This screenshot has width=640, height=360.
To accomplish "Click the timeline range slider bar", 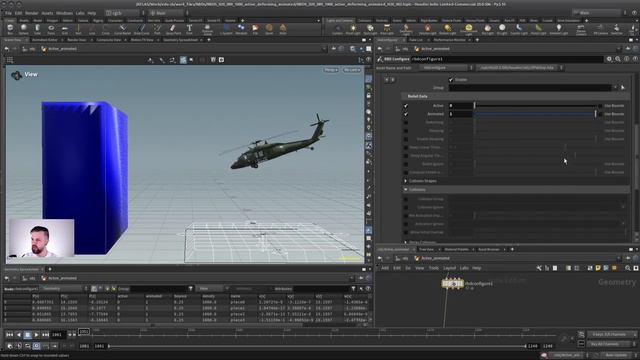I will coord(317,346).
